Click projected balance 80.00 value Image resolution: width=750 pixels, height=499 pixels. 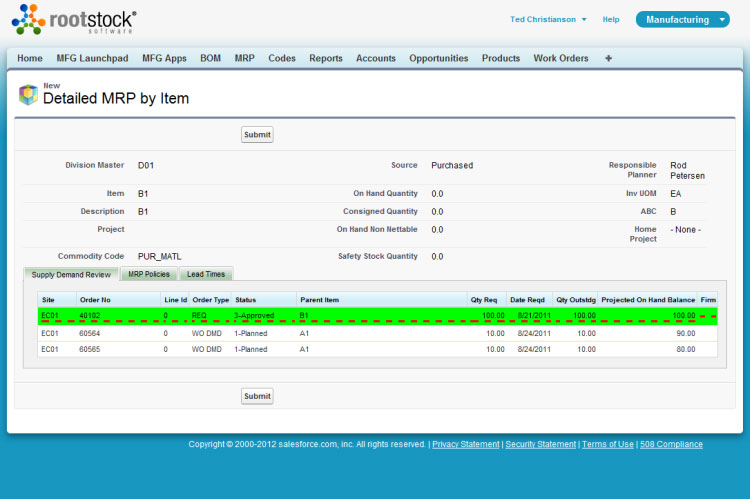point(686,350)
